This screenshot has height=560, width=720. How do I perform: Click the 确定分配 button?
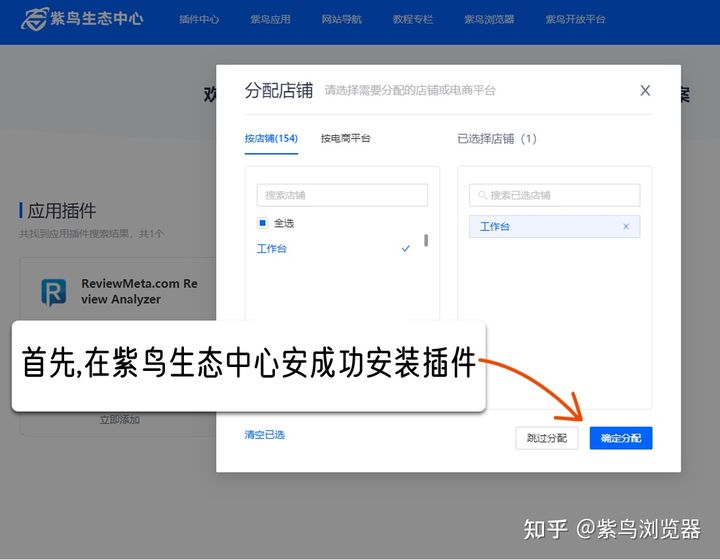coord(621,438)
